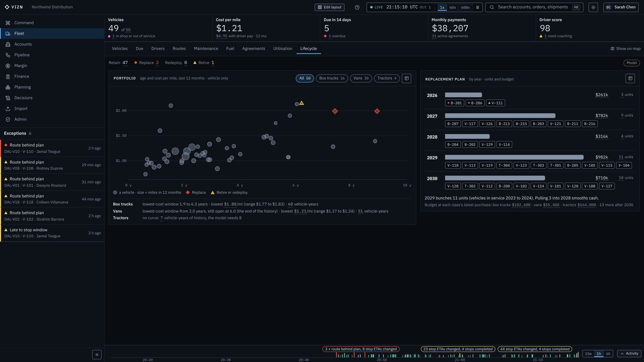This screenshot has width=644, height=362.
Task: Collapse the sidebar with the chevron button
Action: click(97, 355)
